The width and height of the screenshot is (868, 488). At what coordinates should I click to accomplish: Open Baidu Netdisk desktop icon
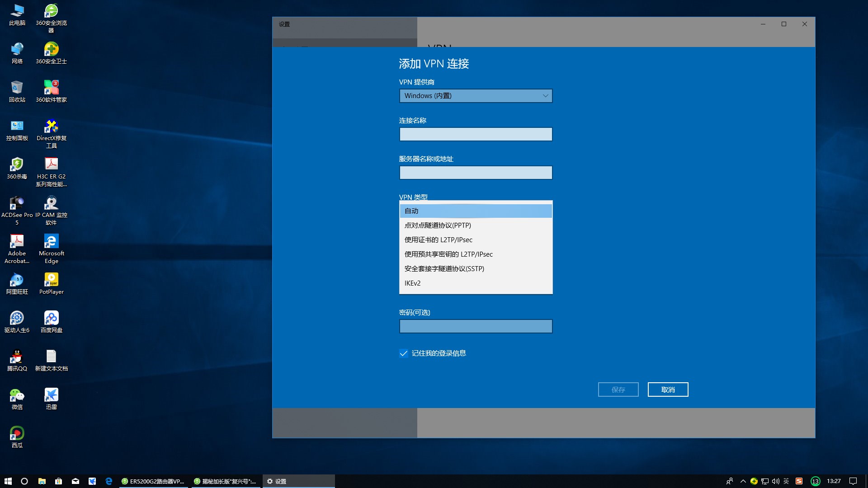click(51, 319)
